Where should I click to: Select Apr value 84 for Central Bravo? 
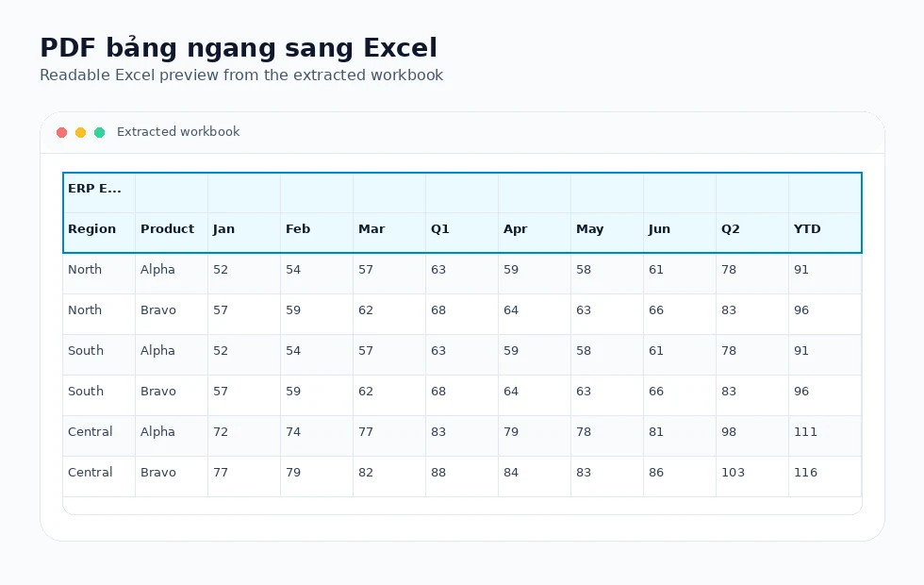click(x=511, y=473)
